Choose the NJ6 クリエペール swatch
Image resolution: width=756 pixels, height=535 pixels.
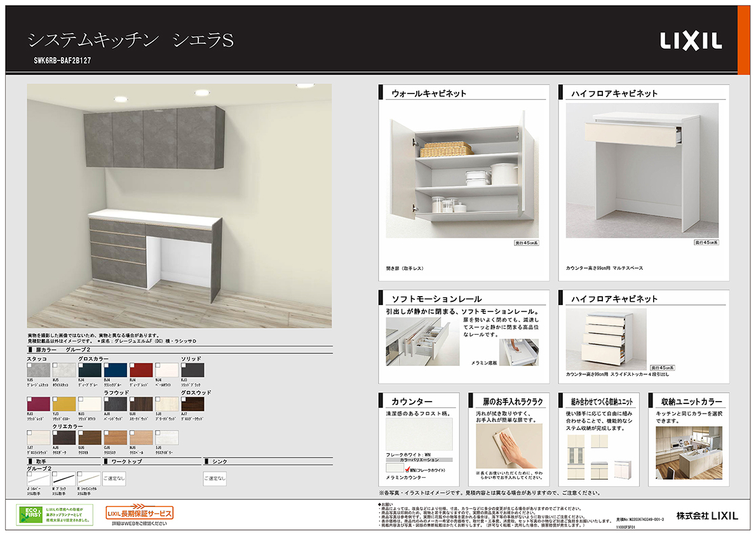(x=141, y=438)
